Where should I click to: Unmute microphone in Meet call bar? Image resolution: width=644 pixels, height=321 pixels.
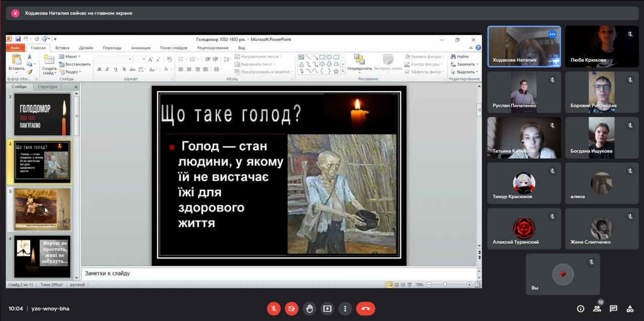pos(274,308)
